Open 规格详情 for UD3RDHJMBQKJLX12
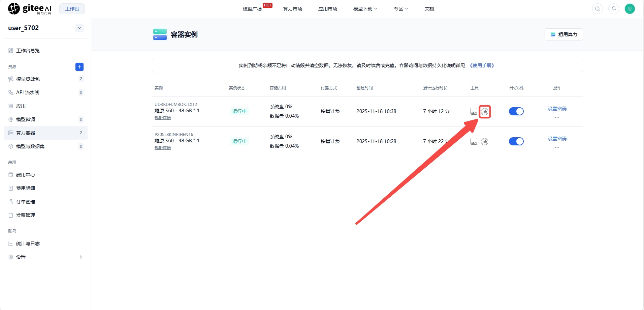Screen dimensions: 644x310 pos(163,118)
